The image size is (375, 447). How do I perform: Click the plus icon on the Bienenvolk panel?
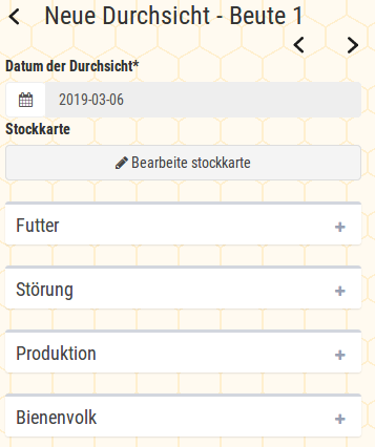point(340,419)
